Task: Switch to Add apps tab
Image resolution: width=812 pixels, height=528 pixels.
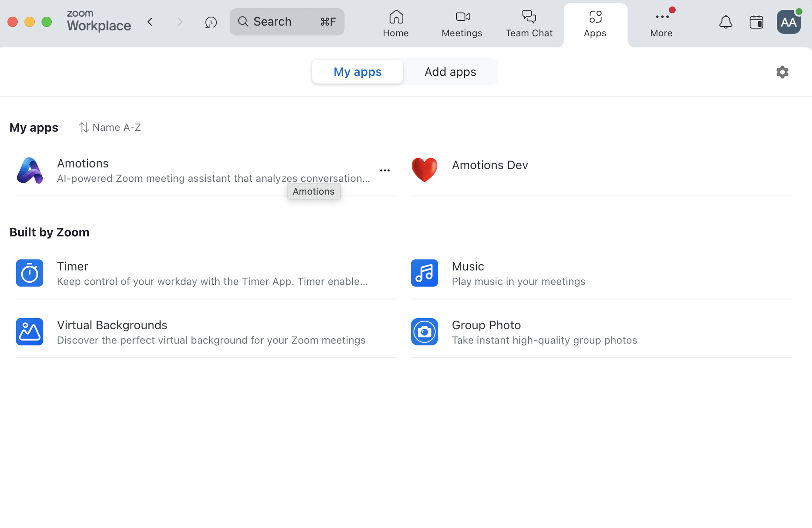Action: [450, 72]
